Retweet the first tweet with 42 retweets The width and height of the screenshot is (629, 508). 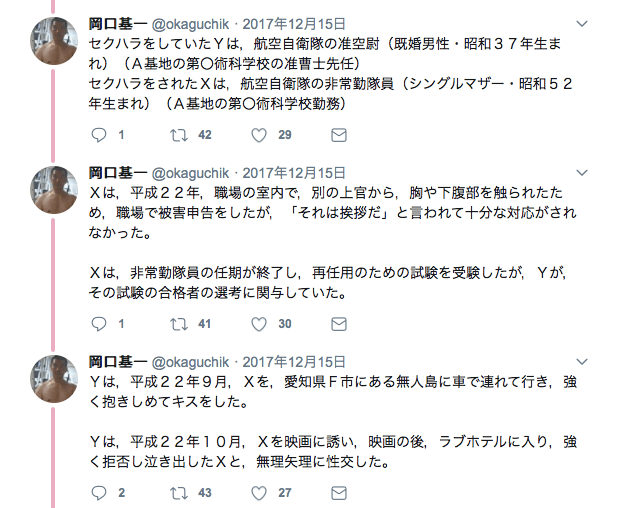click(x=180, y=135)
